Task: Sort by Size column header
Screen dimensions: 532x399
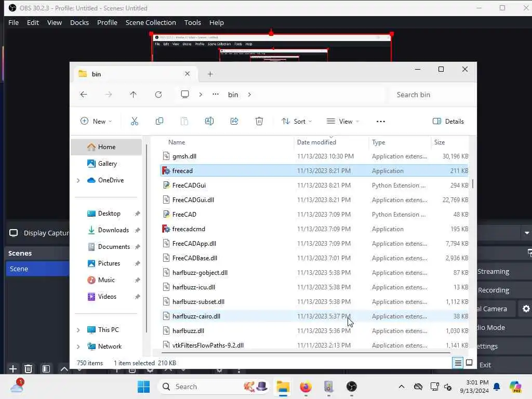Action: pyautogui.click(x=440, y=142)
